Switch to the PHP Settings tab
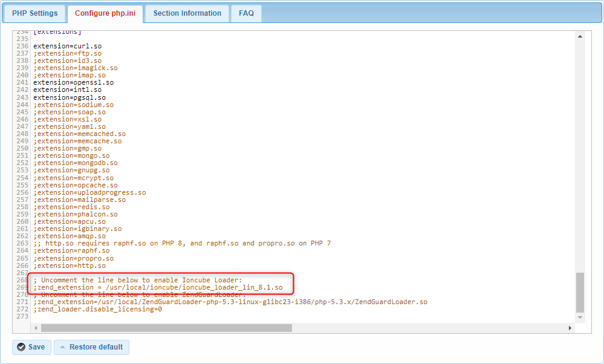The height and width of the screenshot is (364, 604). pos(34,13)
